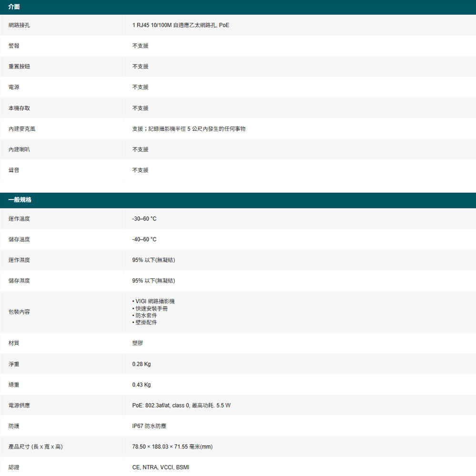Select the 運作濕度 row label
The image size is (476, 476).
(x=19, y=260)
